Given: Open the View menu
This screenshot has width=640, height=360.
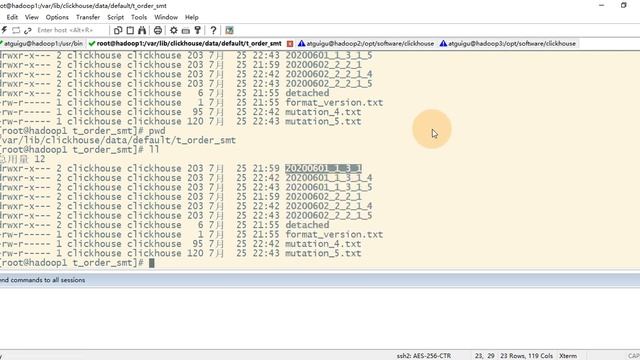Looking at the screenshot, I should click(x=32, y=17).
